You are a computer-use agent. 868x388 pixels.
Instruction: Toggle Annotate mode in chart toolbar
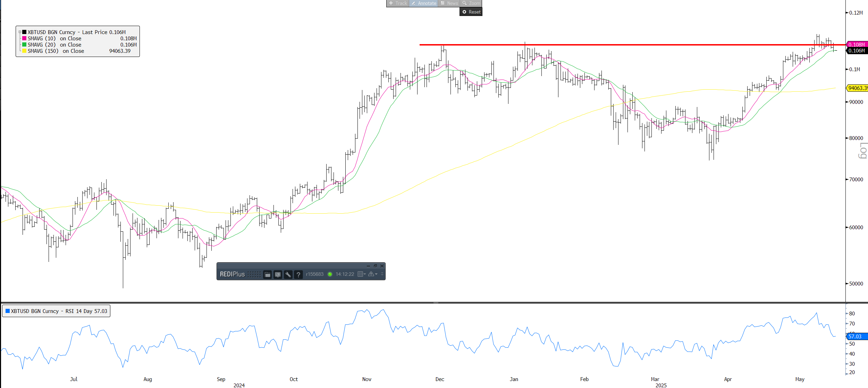pos(424,3)
